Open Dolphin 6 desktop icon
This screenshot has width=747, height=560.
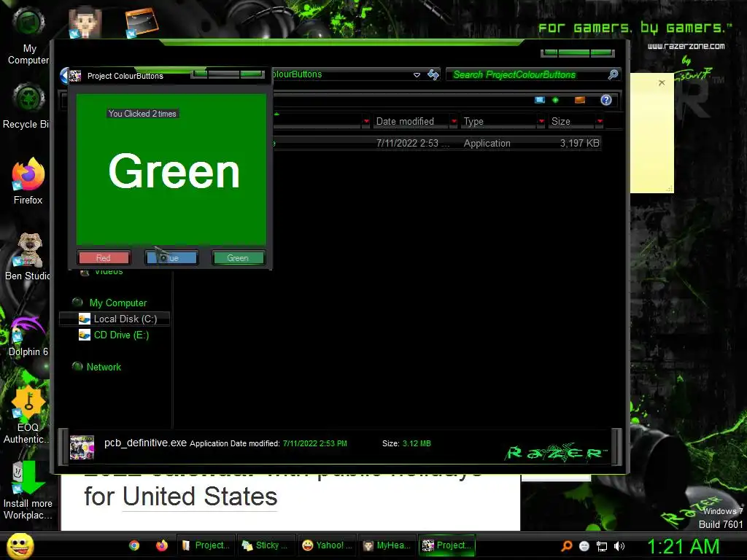tap(28, 335)
